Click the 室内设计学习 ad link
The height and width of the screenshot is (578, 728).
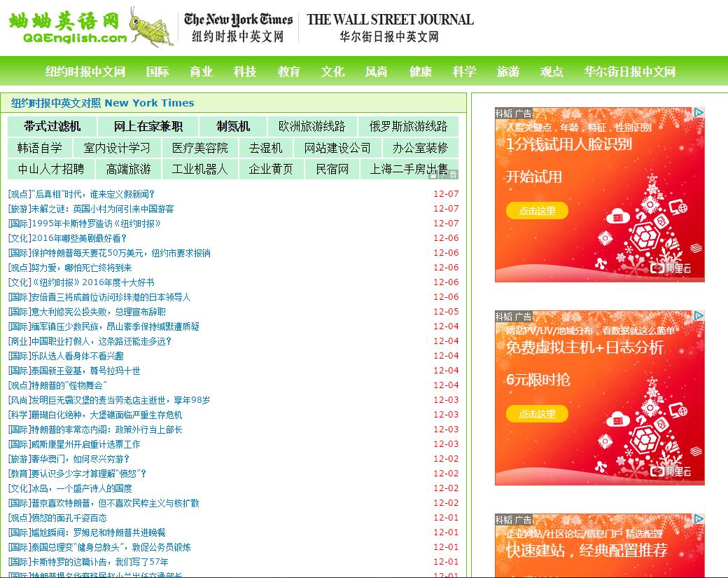[117, 148]
